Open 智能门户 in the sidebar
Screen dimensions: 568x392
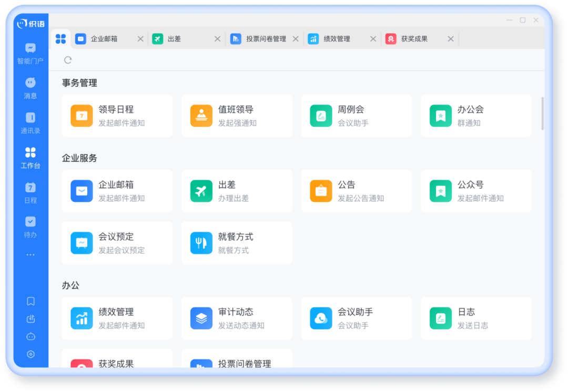click(x=31, y=53)
